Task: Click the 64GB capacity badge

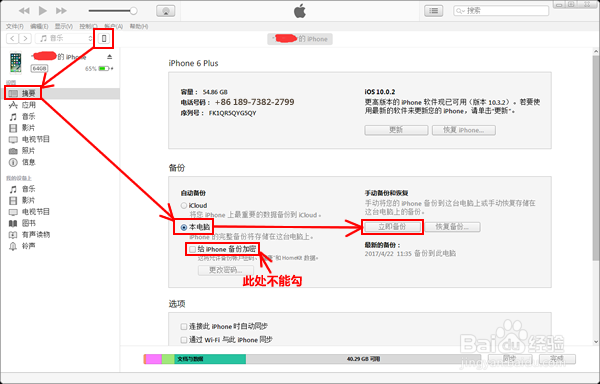Action: [x=39, y=68]
